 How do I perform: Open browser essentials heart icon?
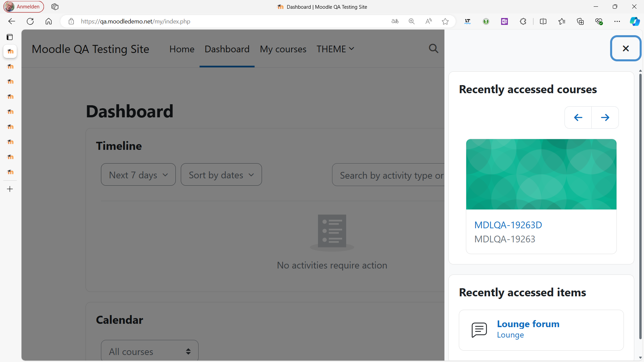tap(599, 21)
